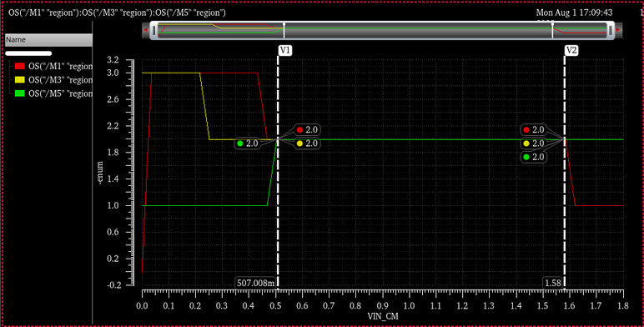Click the red 2.0 bubble near V1
Screen dimensions: 644x327
[x=307, y=130]
